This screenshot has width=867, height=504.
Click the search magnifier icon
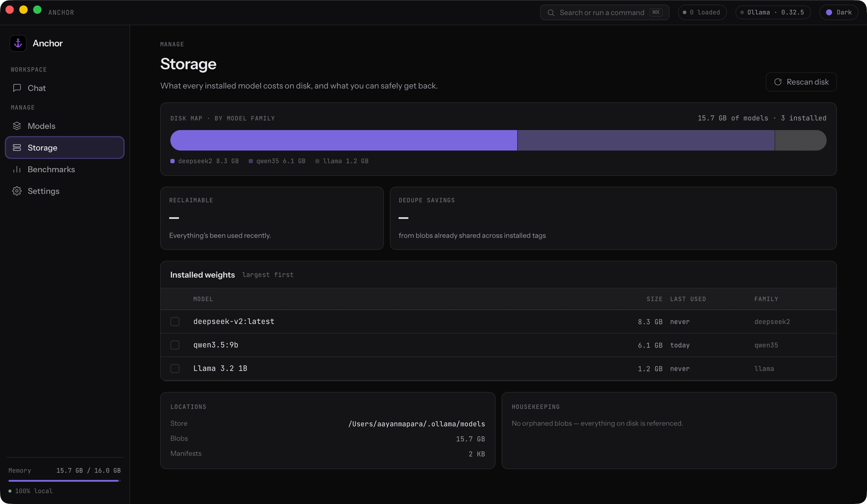551,13
